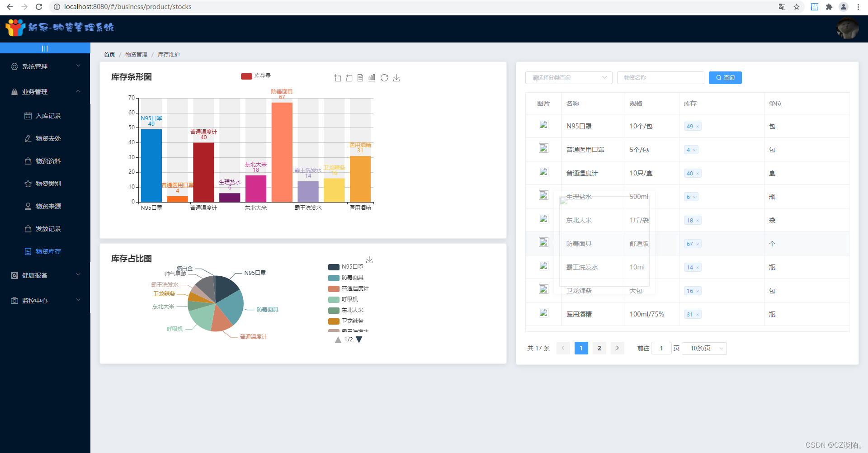Focus the 物资名称 search input
The height and width of the screenshot is (453, 868).
660,78
